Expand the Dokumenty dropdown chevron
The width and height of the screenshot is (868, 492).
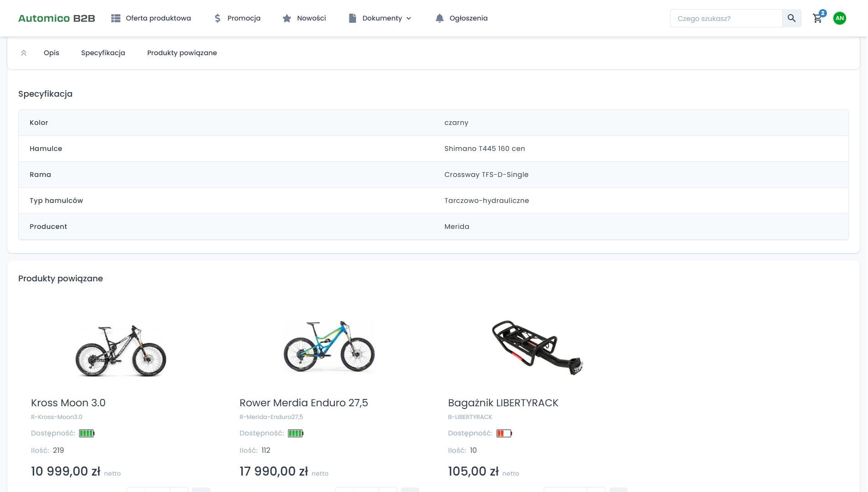(409, 18)
